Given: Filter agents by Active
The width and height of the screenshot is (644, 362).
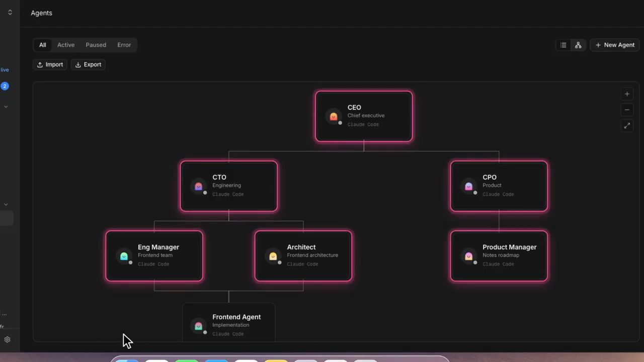Looking at the screenshot, I should coord(66,45).
